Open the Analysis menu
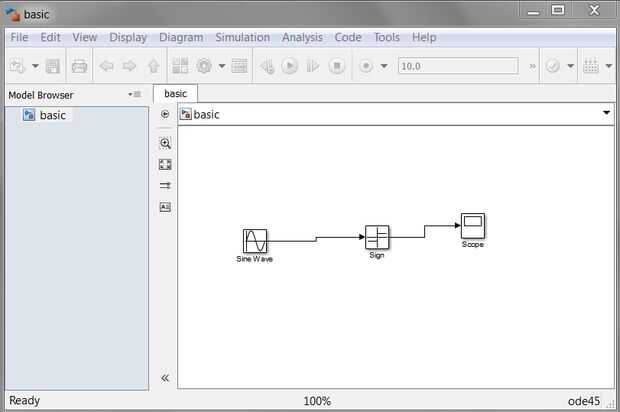 coord(302,38)
